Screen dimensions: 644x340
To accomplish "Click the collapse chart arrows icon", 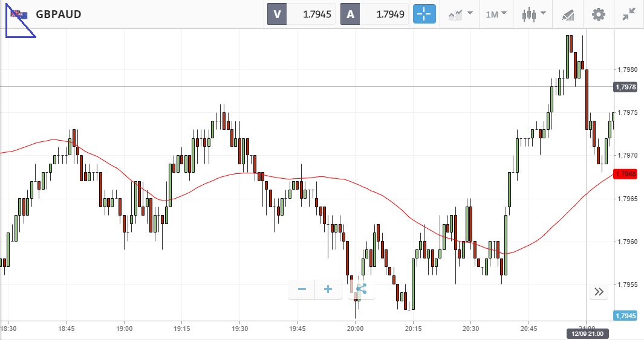I will pyautogui.click(x=629, y=14).
